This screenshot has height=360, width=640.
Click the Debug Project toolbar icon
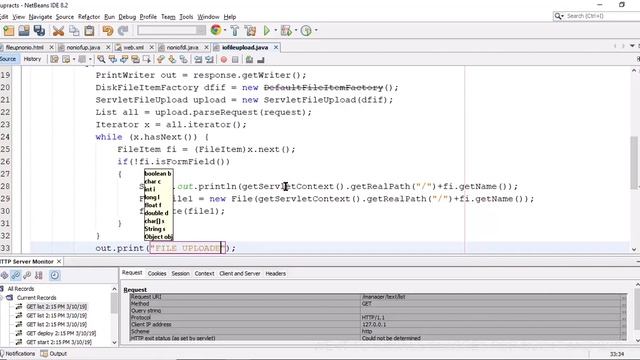tap(286, 31)
